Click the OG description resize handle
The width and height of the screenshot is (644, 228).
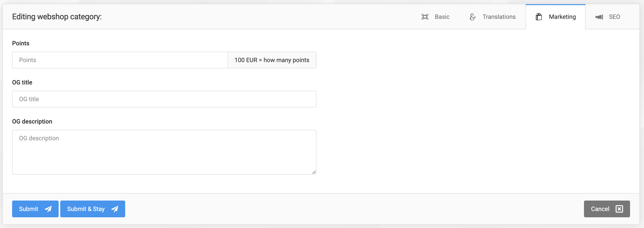[x=314, y=172]
